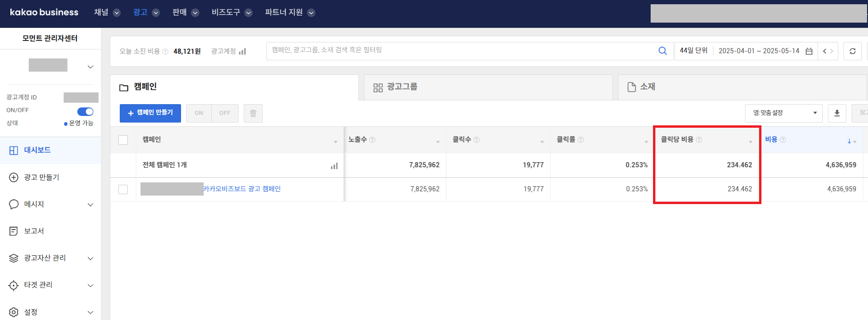The height and width of the screenshot is (320, 868).
Task: Open the 채널 top menu
Action: point(107,12)
